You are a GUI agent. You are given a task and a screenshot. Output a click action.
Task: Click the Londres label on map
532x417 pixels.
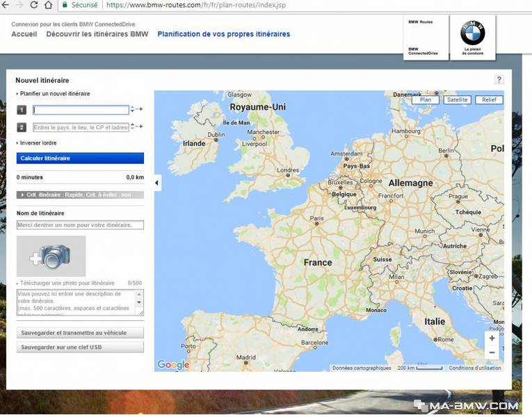[x=288, y=170]
